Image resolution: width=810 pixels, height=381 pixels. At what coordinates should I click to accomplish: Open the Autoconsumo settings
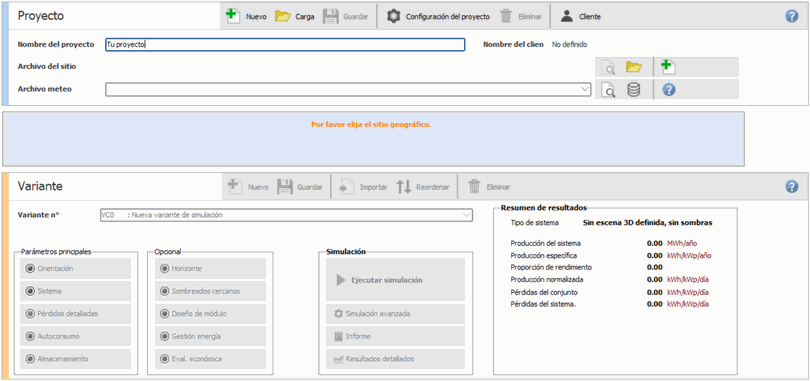point(75,336)
